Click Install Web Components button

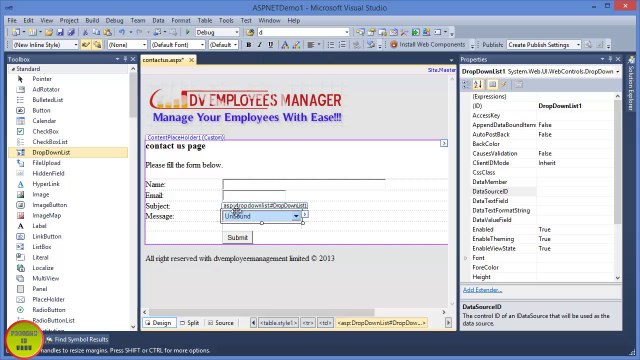point(428,44)
